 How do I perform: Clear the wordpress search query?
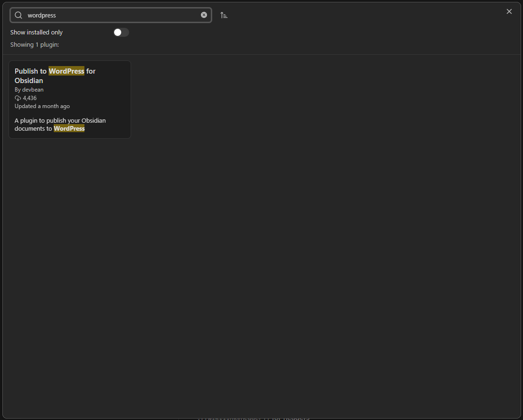click(x=204, y=15)
